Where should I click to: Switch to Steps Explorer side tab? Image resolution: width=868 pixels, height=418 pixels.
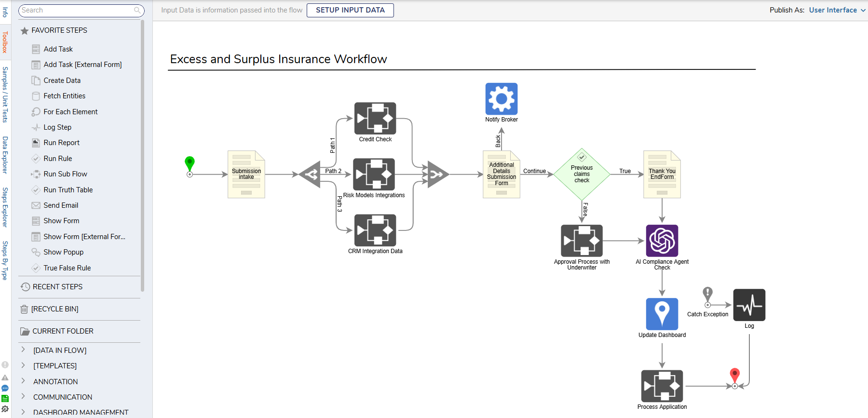click(x=5, y=207)
